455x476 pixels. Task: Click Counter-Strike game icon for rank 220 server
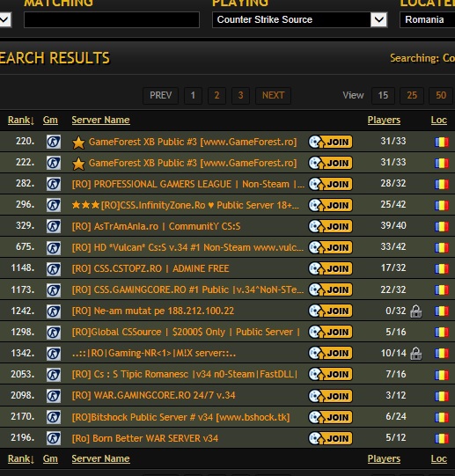click(x=54, y=142)
